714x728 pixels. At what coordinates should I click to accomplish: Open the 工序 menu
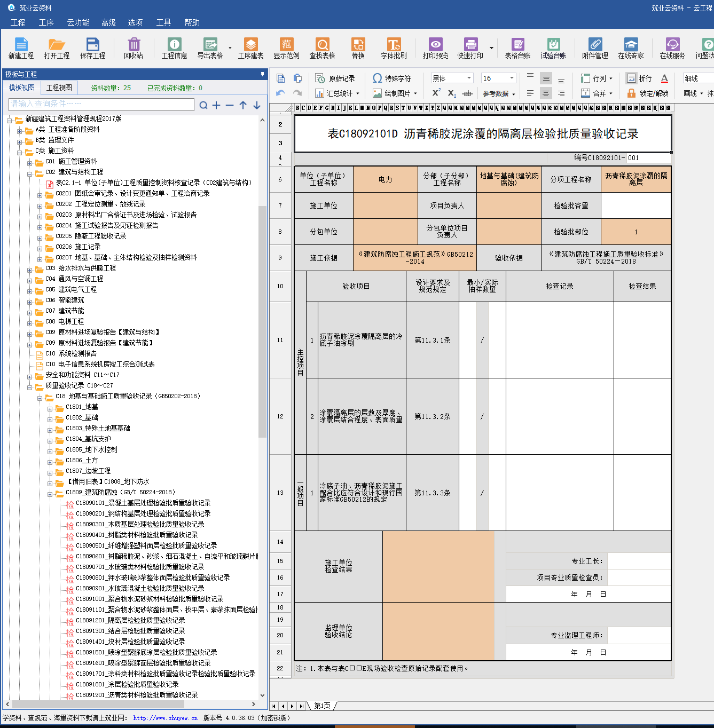coord(46,22)
